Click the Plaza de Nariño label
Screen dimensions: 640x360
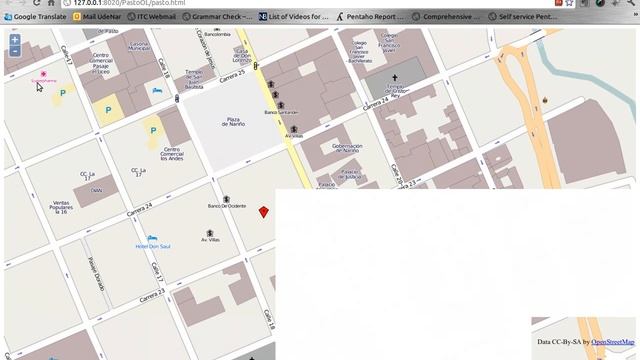click(233, 122)
